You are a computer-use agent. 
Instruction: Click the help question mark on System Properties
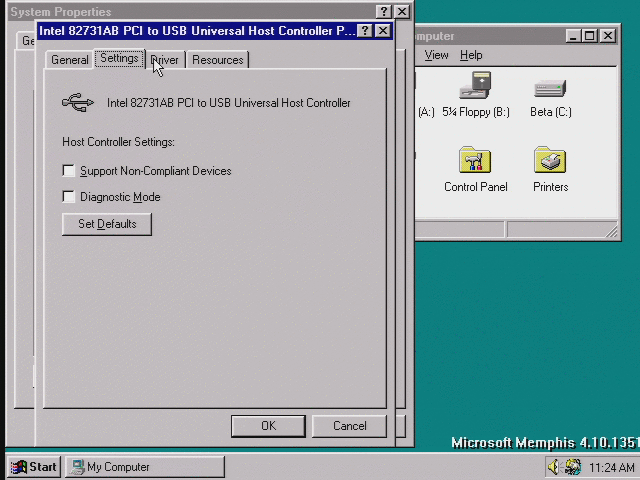[x=383, y=11]
